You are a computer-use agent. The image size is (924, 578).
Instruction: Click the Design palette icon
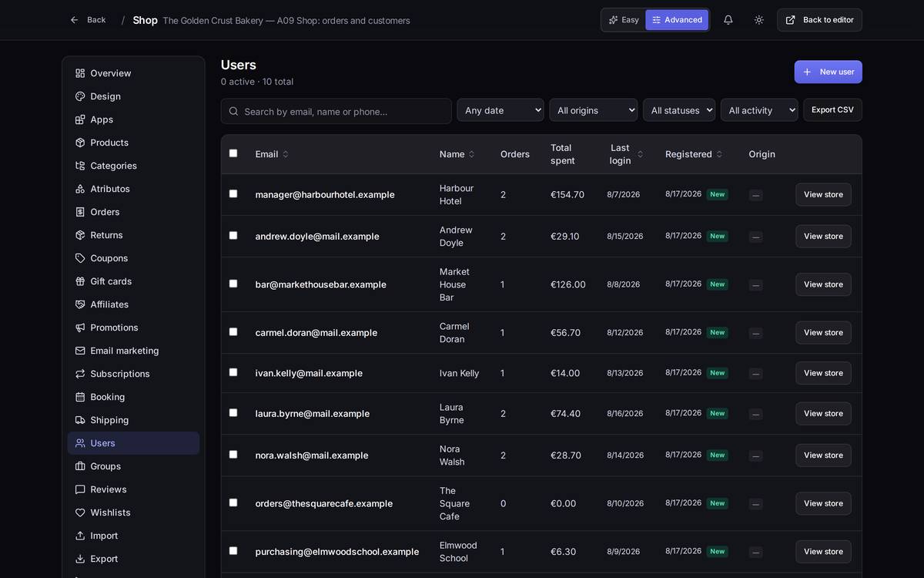(80, 96)
